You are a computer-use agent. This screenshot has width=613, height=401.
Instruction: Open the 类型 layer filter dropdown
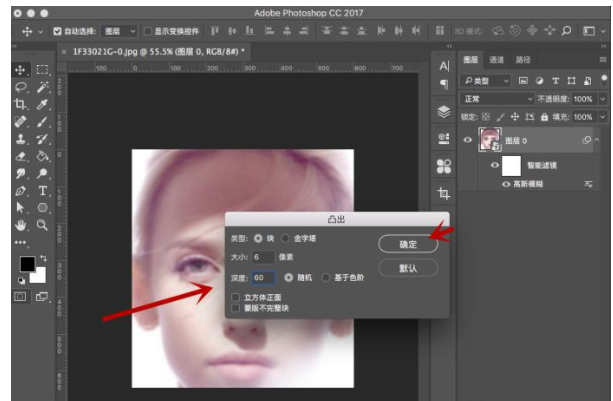point(486,80)
